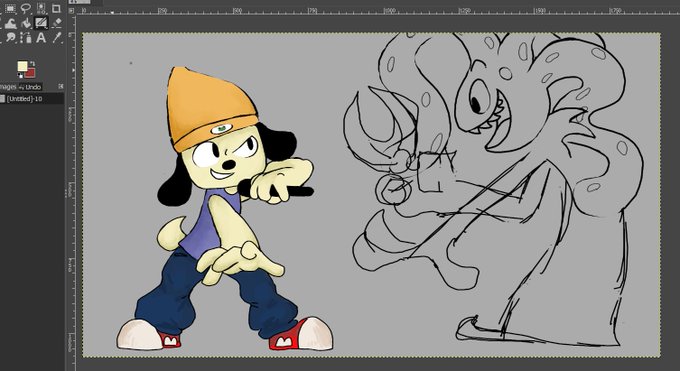Swap foreground and background colors
The image size is (680, 371).
point(33,64)
